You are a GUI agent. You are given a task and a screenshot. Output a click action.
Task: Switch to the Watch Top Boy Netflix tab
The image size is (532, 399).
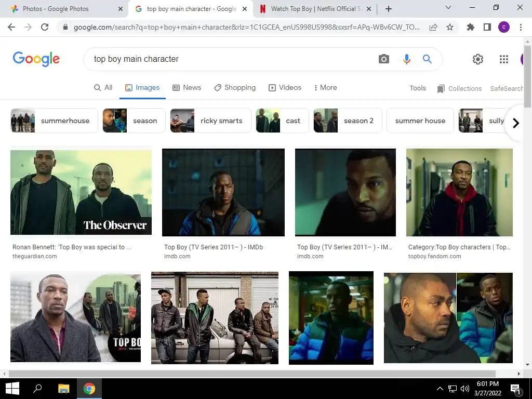pos(315,9)
